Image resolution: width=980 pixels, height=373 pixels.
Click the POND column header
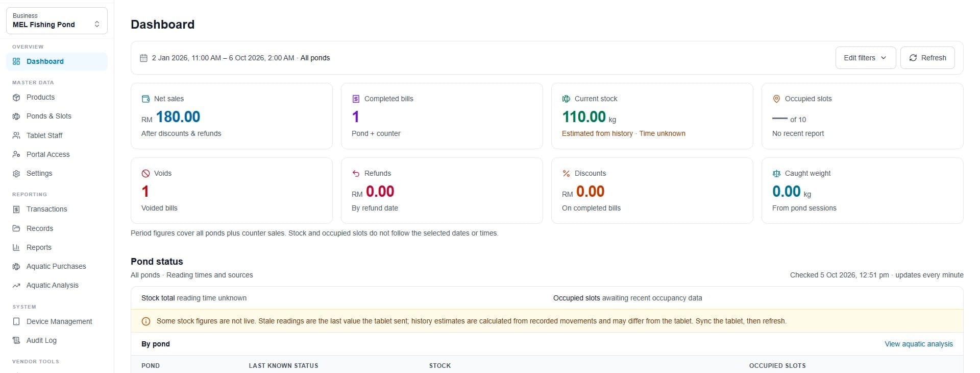151,366
